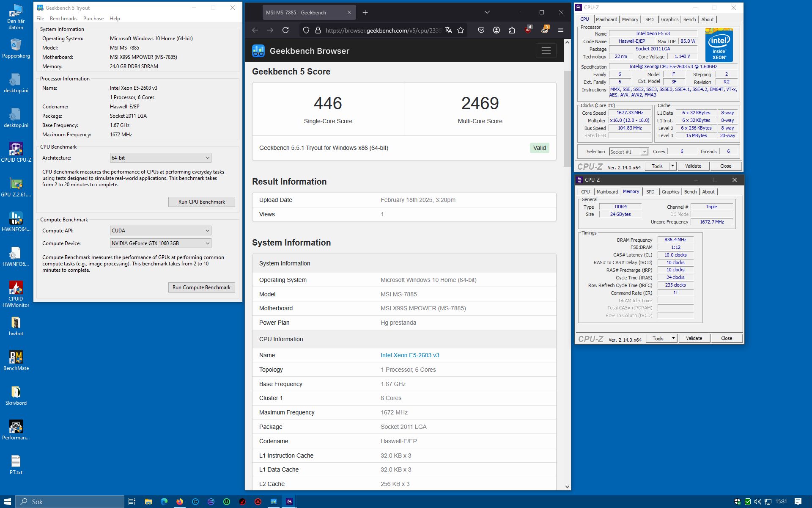Click the site padlock security icon

tap(318, 30)
